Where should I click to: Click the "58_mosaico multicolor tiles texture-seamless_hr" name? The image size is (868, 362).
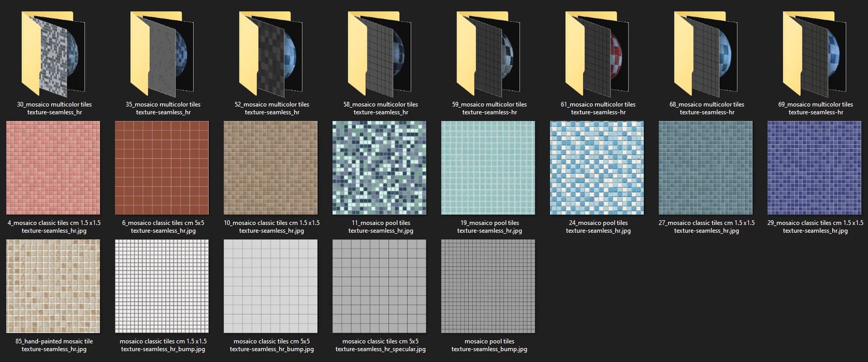(x=381, y=108)
